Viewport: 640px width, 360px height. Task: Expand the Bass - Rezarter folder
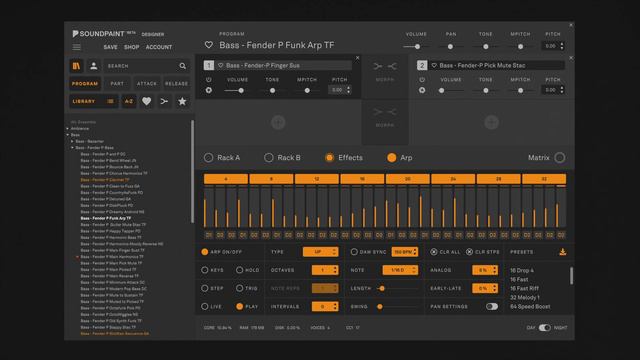(x=73, y=141)
